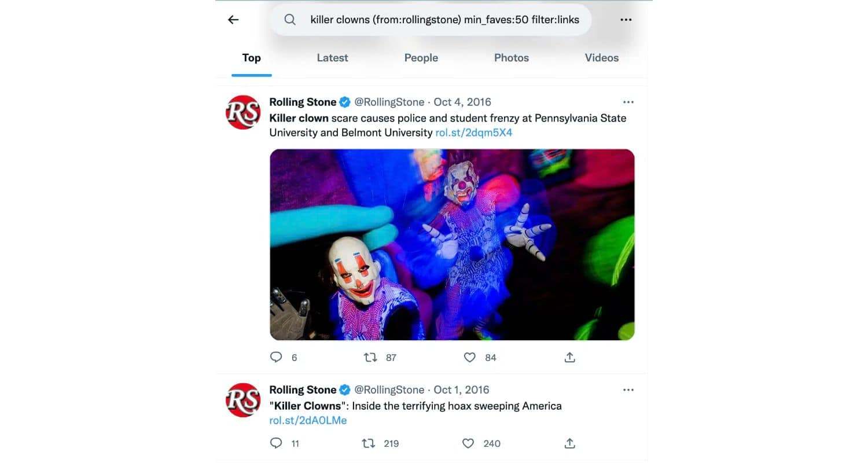Select the Photos tab
868x463 pixels.
512,58
